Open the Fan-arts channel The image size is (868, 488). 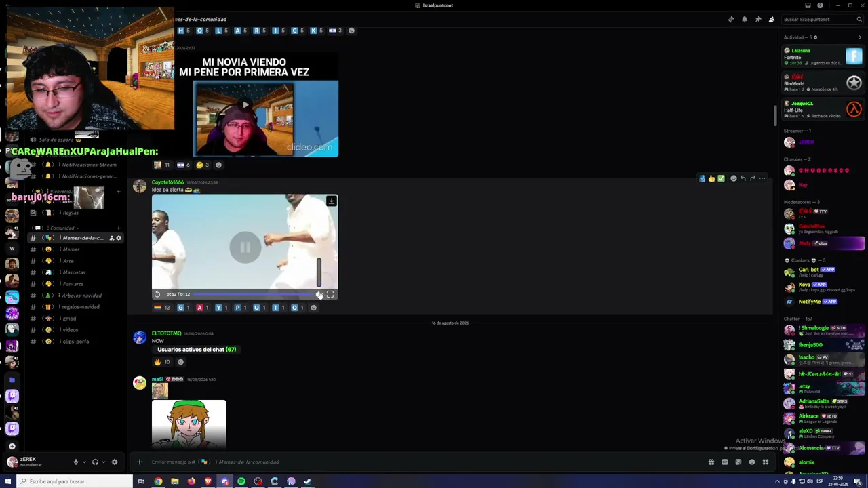tap(75, 284)
